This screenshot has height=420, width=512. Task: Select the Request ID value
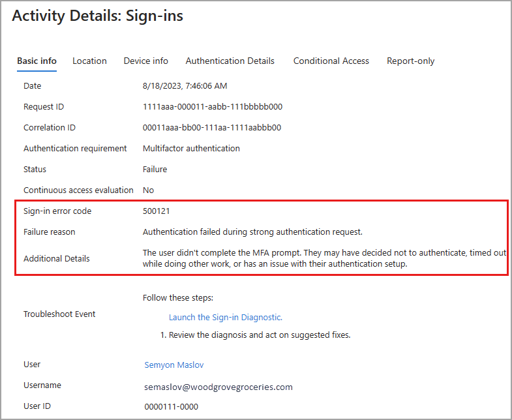[x=212, y=106]
